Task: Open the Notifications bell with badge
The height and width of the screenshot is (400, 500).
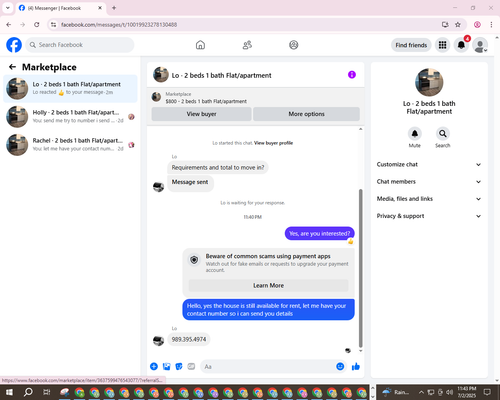Action: (462, 45)
